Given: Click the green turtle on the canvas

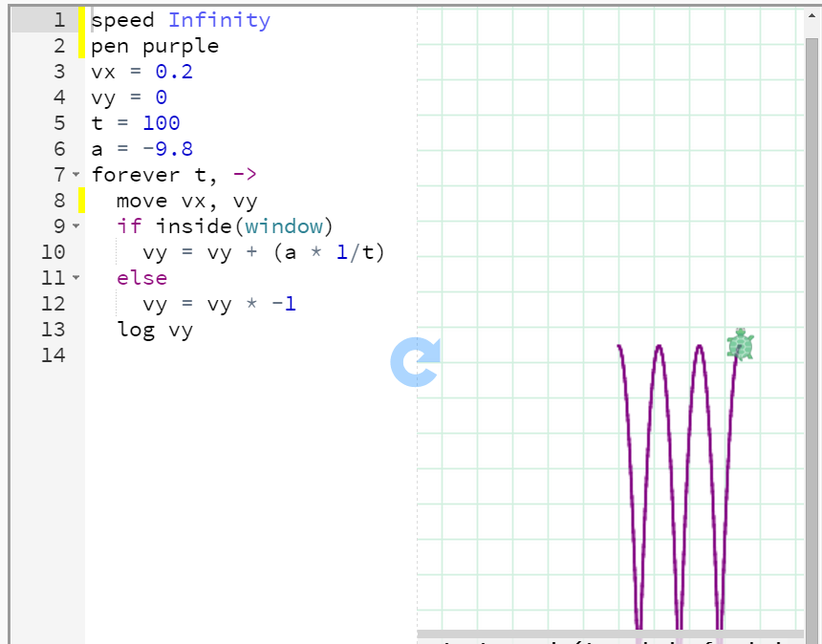Looking at the screenshot, I should [x=740, y=345].
